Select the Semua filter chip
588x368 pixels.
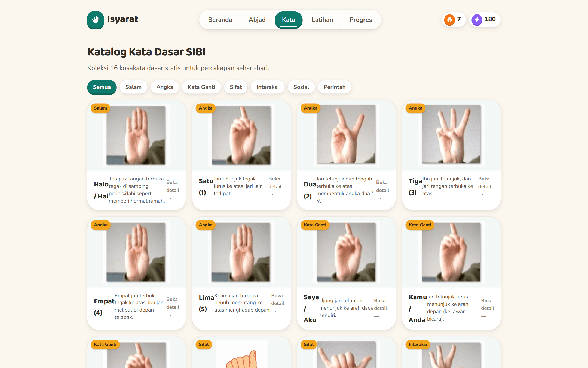pyautogui.click(x=102, y=87)
